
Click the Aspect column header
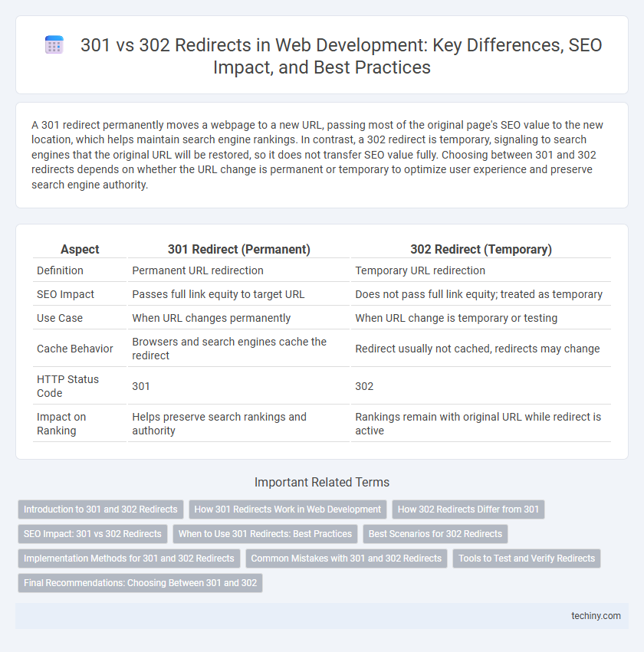click(x=80, y=249)
